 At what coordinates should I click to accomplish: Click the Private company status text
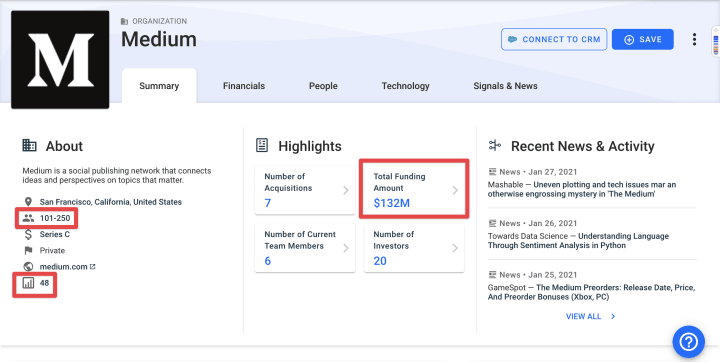click(52, 250)
